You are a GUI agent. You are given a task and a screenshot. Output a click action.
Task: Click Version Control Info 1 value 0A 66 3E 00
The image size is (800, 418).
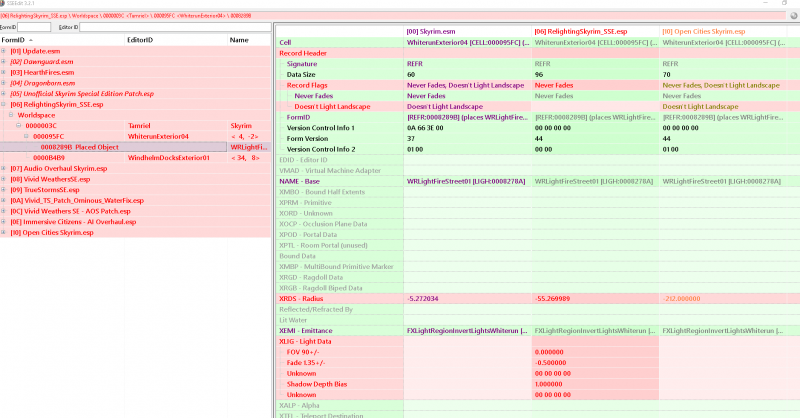425,128
